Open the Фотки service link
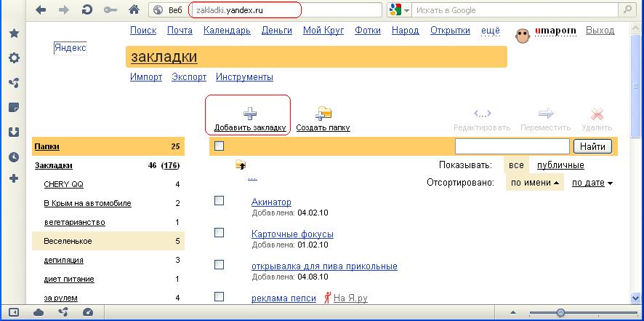 (368, 31)
